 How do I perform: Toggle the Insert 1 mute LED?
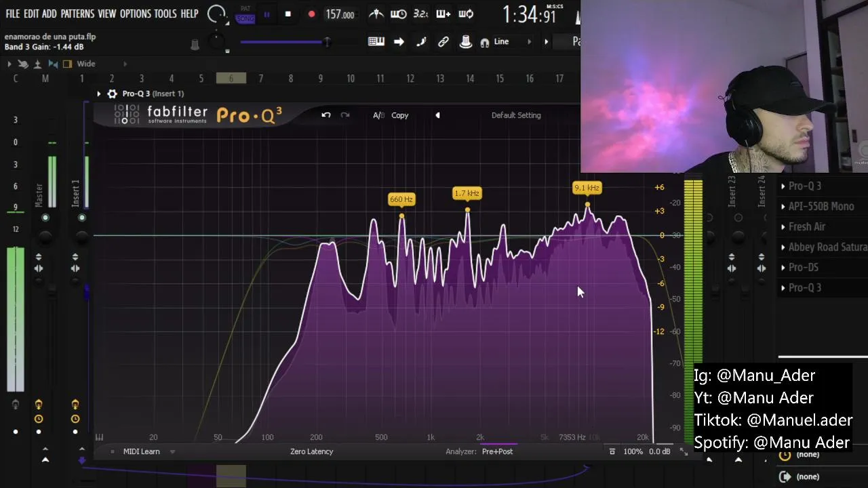82,218
